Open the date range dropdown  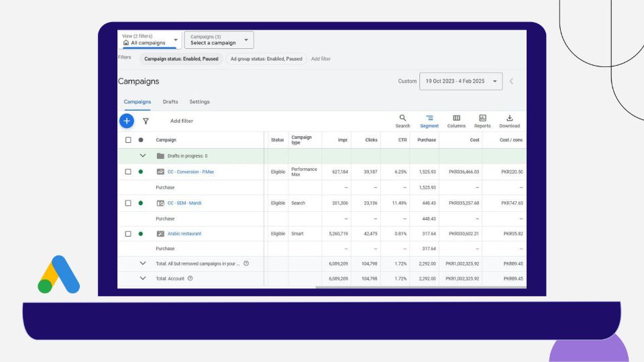[460, 81]
